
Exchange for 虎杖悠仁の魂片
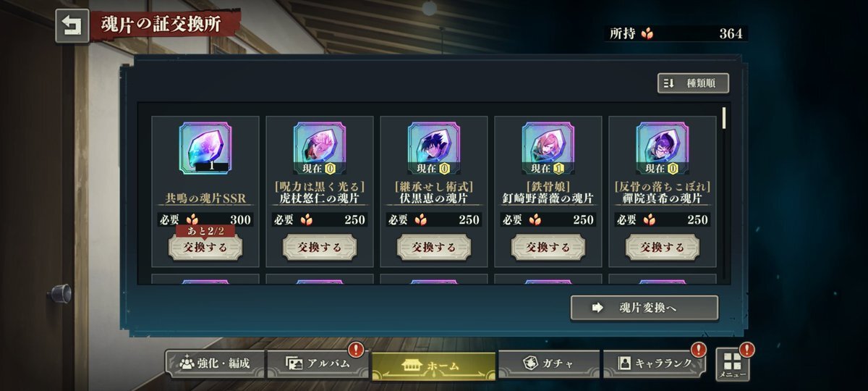[320, 247]
